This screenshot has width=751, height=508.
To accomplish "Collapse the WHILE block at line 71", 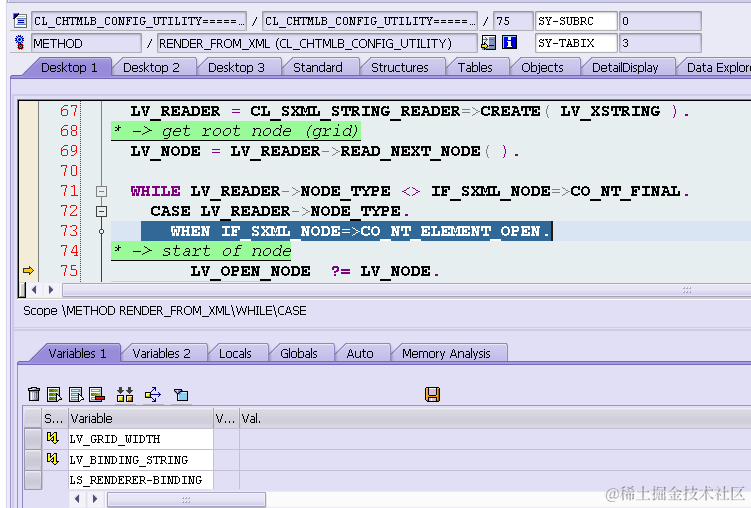I will pyautogui.click(x=102, y=192).
